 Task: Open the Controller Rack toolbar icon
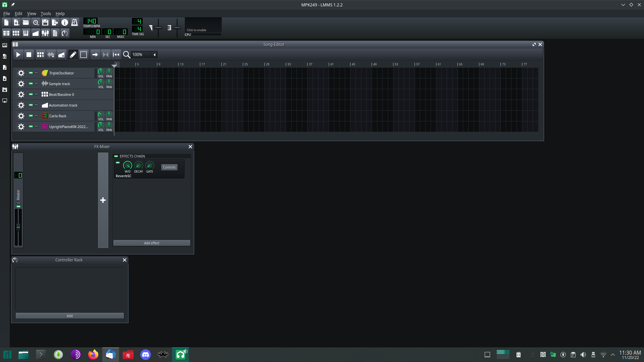64,33
